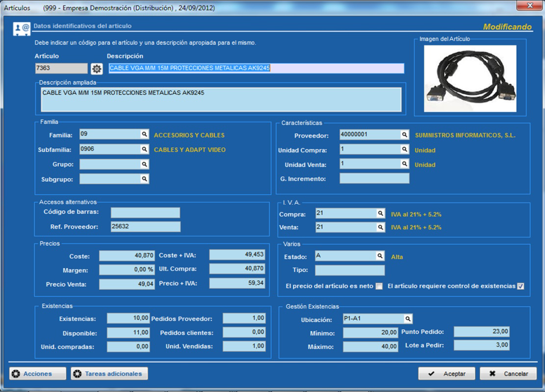
Task: Open Subfamilia lookup magnifier
Action: tap(144, 149)
